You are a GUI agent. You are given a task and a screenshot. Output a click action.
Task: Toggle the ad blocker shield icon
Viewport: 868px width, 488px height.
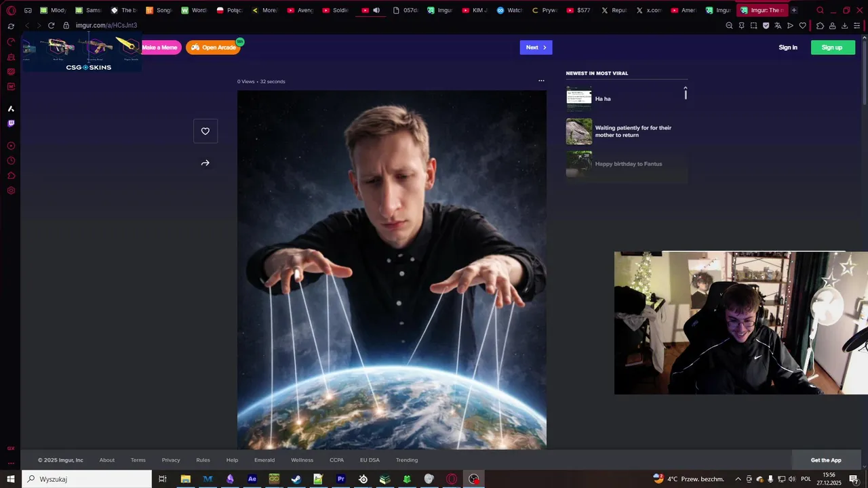(766, 26)
